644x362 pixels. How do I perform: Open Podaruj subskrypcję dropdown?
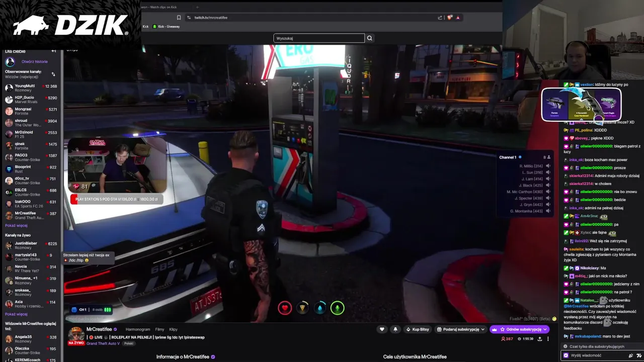pyautogui.click(x=461, y=329)
